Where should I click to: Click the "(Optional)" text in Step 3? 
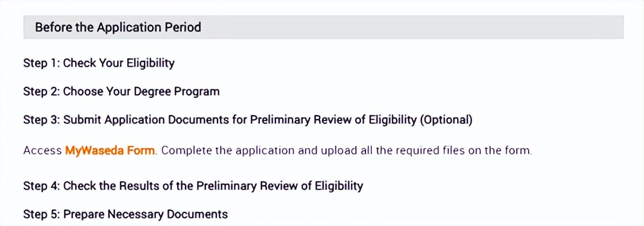(446, 120)
